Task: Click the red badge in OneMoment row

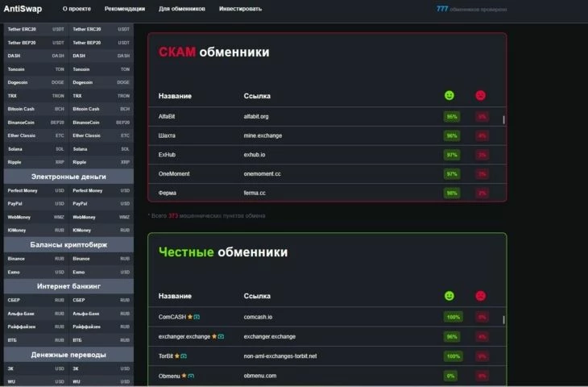Action: (x=482, y=174)
